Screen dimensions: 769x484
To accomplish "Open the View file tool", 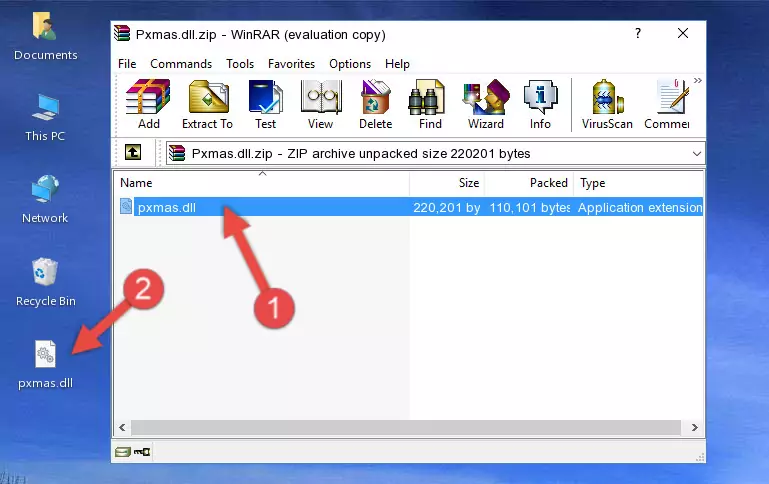I will [321, 104].
